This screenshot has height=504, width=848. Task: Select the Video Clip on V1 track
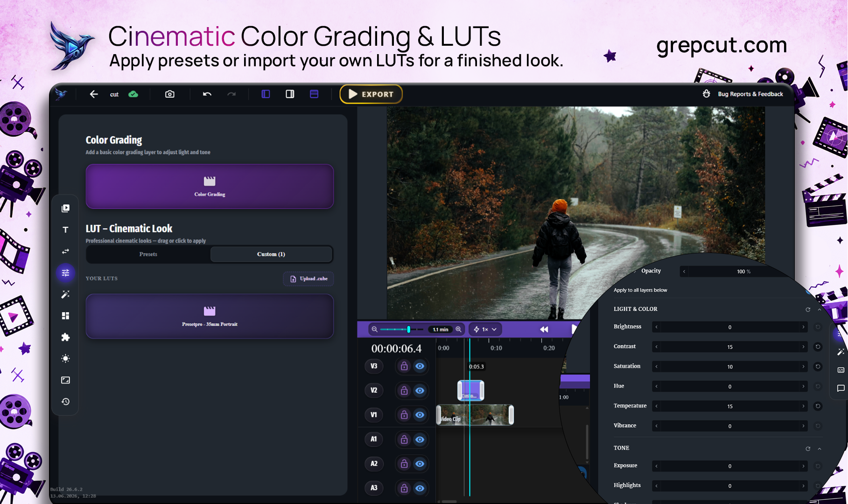click(x=475, y=415)
